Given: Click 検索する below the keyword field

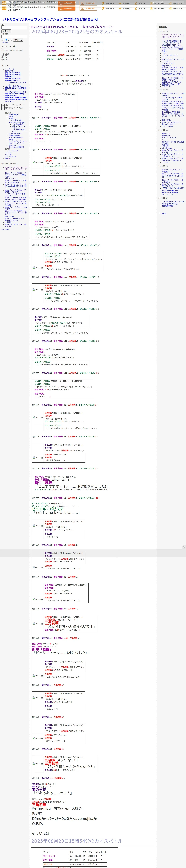Looking at the screenshot, I should [6, 31].
